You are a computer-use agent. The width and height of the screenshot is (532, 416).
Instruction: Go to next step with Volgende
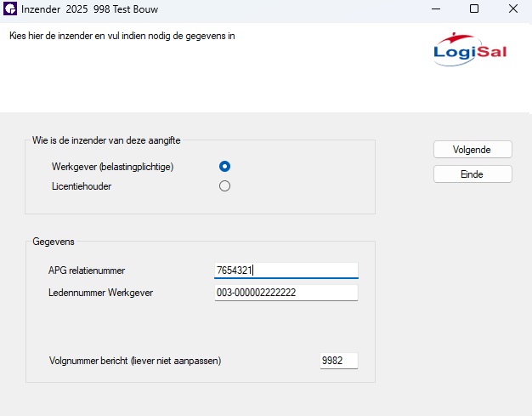(x=473, y=150)
